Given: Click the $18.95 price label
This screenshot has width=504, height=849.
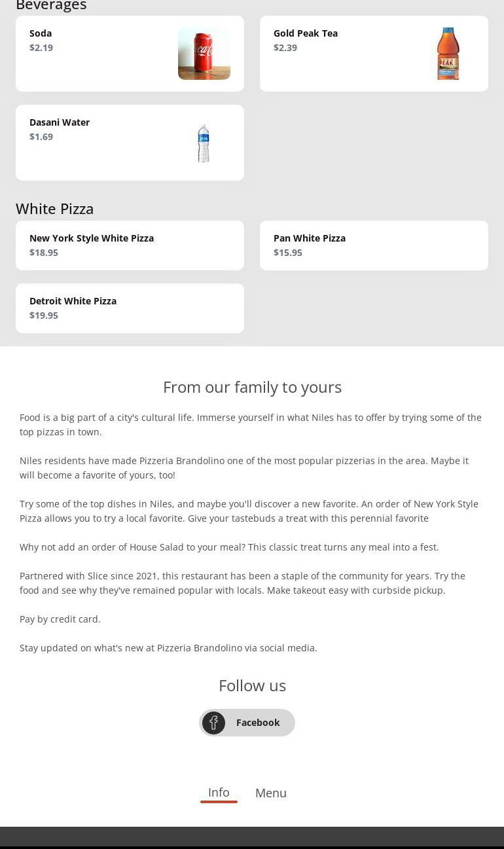Looking at the screenshot, I should 44,253.
